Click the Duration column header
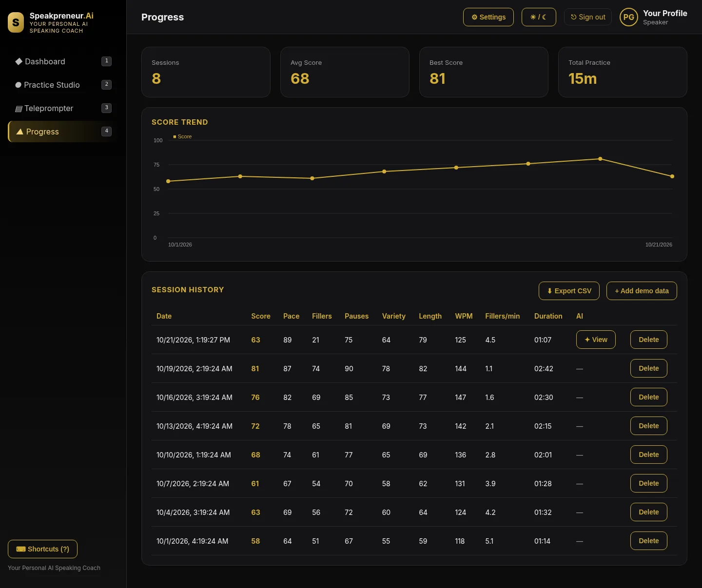This screenshot has width=702, height=588. 548,316
